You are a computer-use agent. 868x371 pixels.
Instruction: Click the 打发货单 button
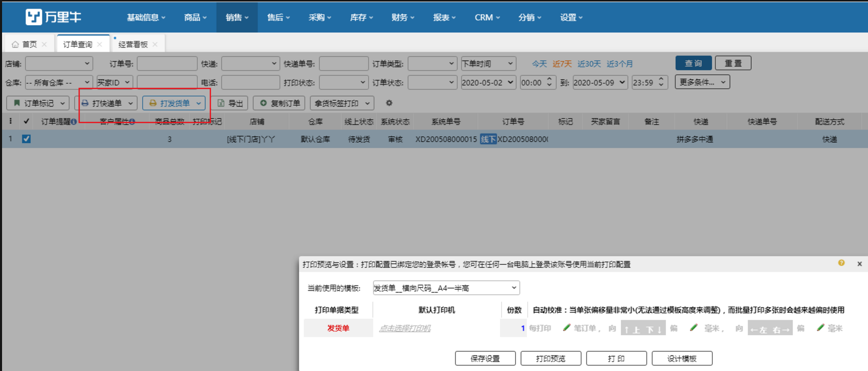(174, 103)
